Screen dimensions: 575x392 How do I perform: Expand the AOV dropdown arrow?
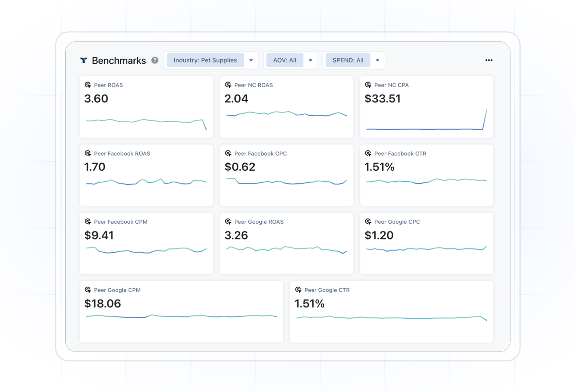coord(310,60)
